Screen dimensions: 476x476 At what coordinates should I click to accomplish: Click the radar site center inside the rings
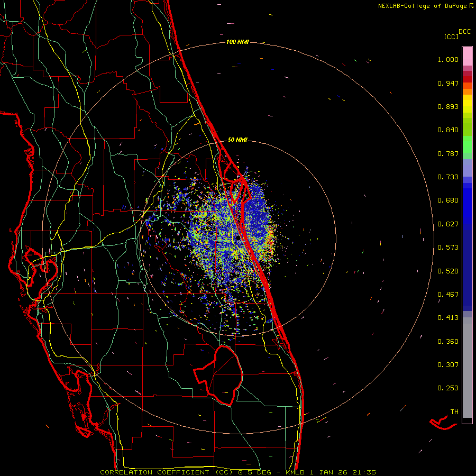[238, 239]
